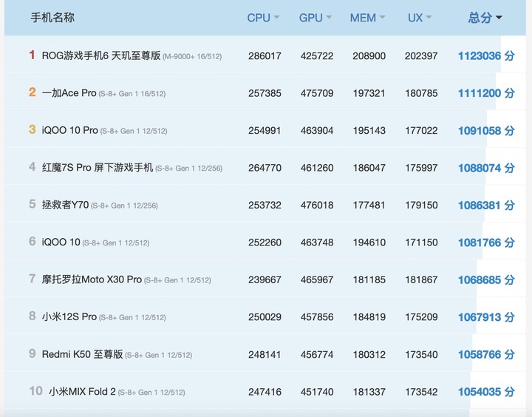
Task: Open 红魔7S Pro 屏下游戏手机 entry
Action: coord(98,168)
